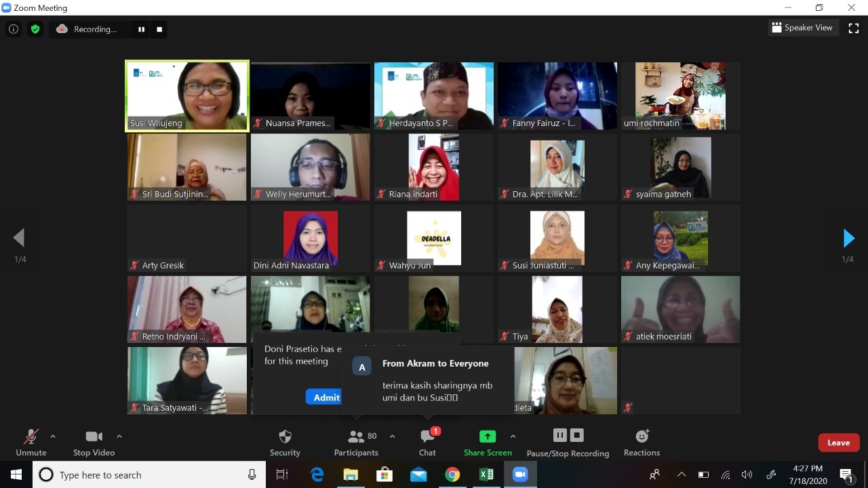
Task: Pause the recording in top bar
Action: click(142, 29)
